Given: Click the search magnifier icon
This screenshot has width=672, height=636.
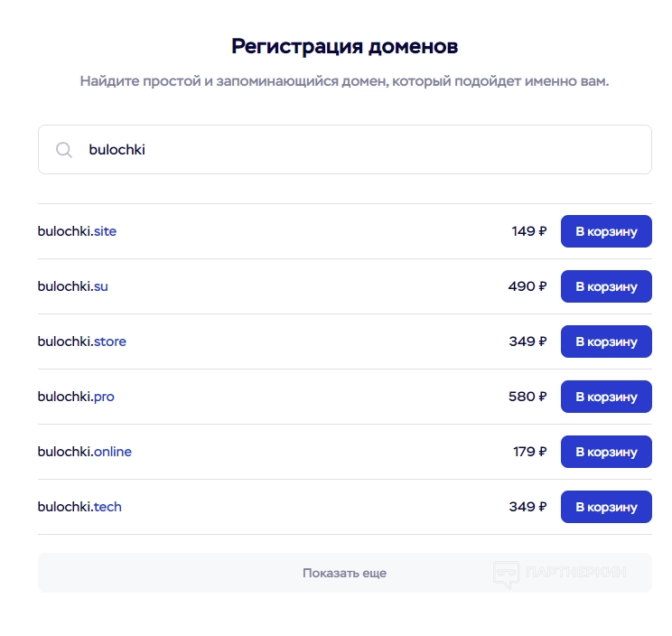Looking at the screenshot, I should point(64,150).
